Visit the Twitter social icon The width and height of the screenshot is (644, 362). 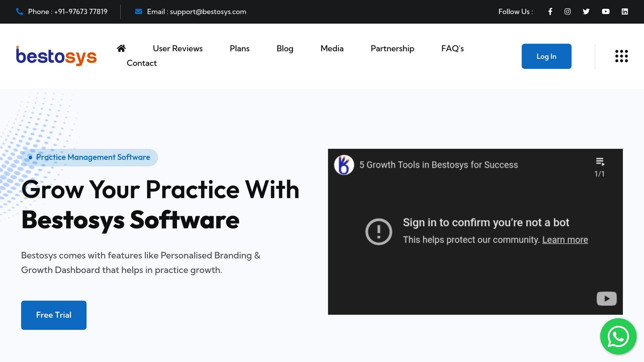point(586,12)
